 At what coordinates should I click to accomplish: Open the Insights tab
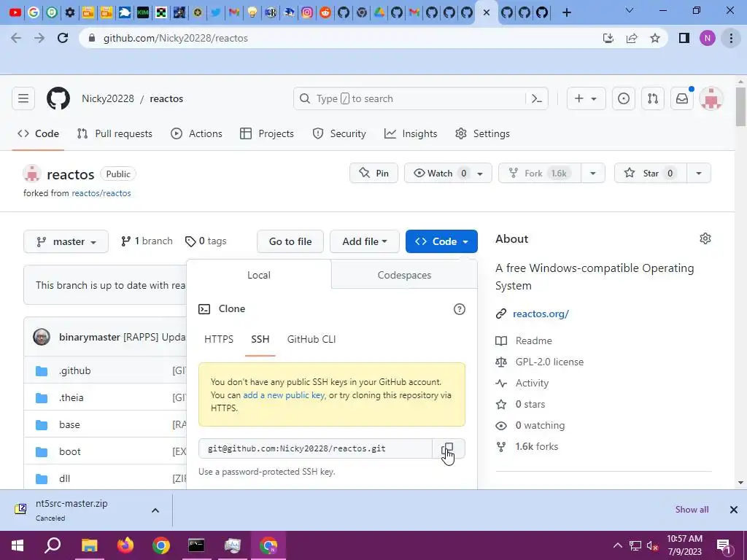(411, 134)
